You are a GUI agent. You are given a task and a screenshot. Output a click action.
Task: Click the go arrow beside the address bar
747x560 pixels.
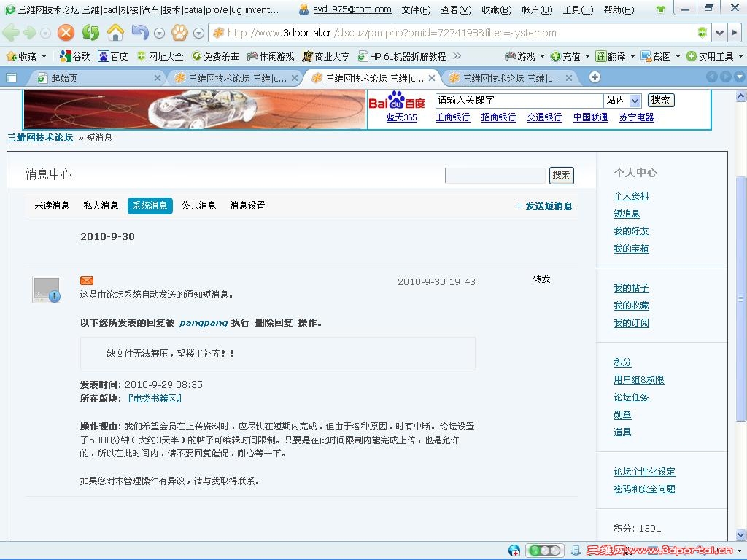click(734, 33)
